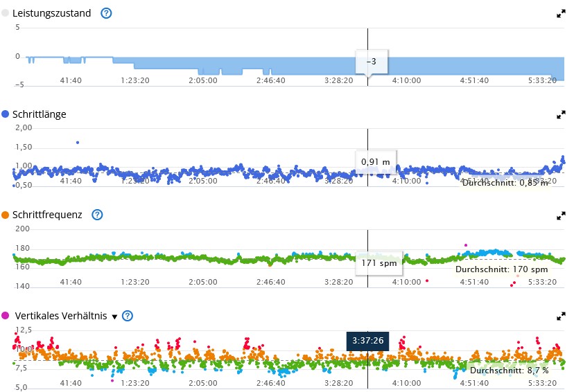Click the -3 performance condition tooltip

click(x=371, y=62)
